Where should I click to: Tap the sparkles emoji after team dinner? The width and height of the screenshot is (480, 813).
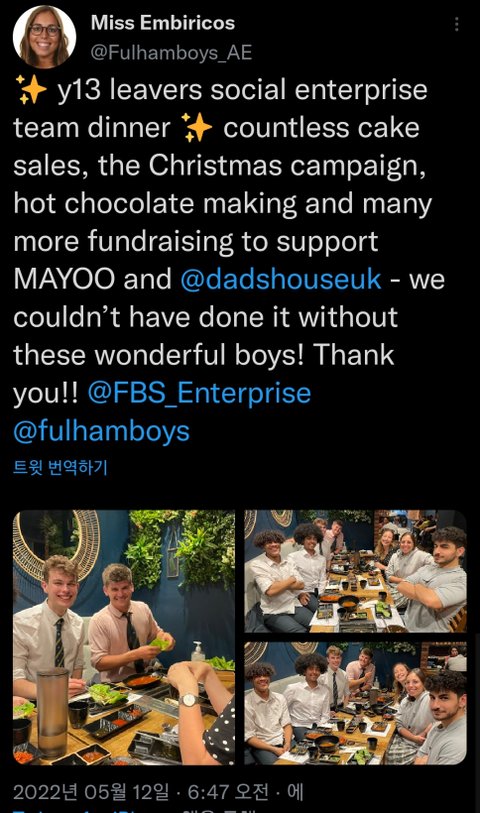pyautogui.click(x=197, y=128)
